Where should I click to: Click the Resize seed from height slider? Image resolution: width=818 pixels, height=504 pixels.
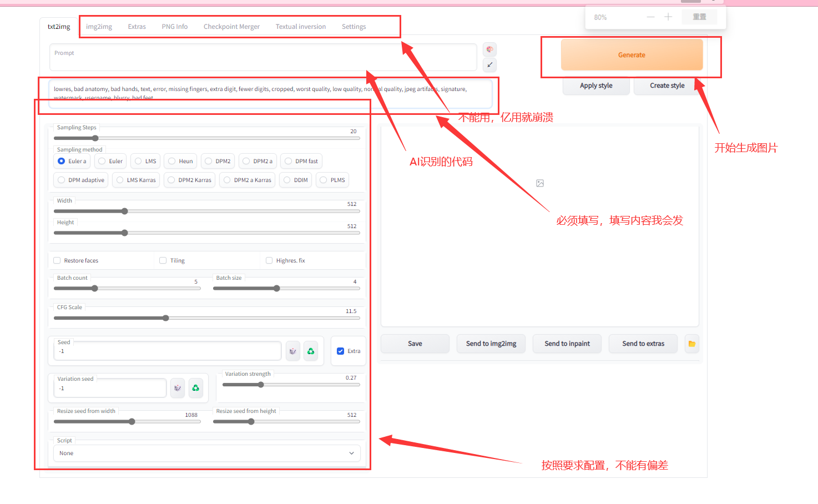(x=286, y=422)
